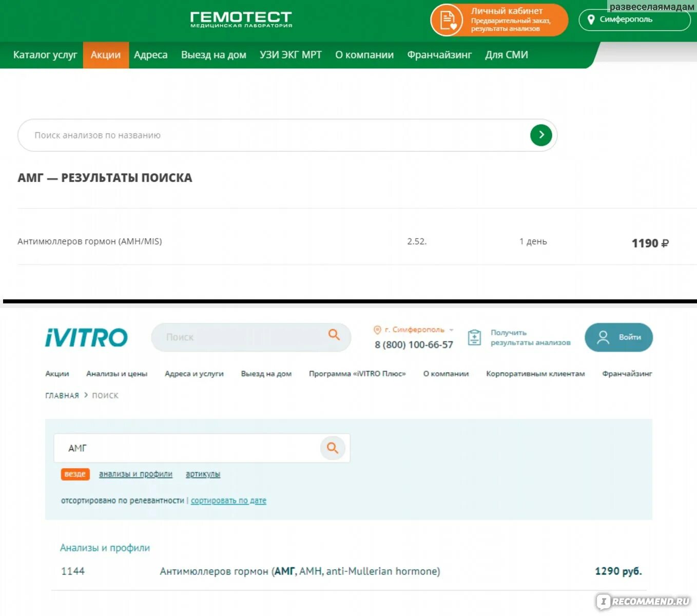Image resolution: width=697 pixels, height=616 pixels.
Task: Click the magnifier in iNVITRO top search
Action: tap(334, 335)
